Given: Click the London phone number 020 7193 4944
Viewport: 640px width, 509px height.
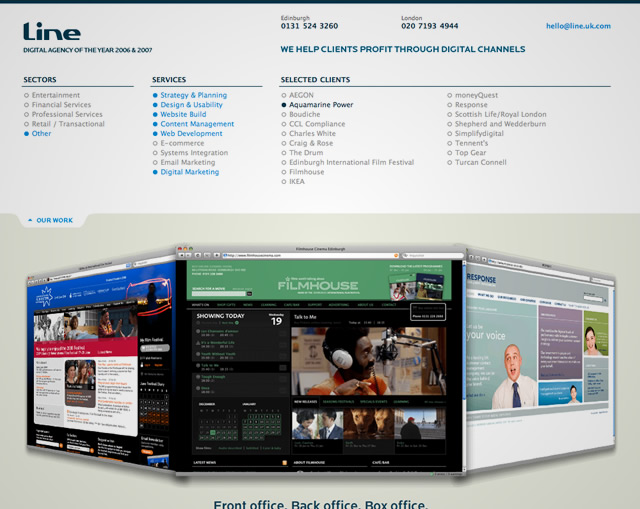Looking at the screenshot, I should [429, 26].
